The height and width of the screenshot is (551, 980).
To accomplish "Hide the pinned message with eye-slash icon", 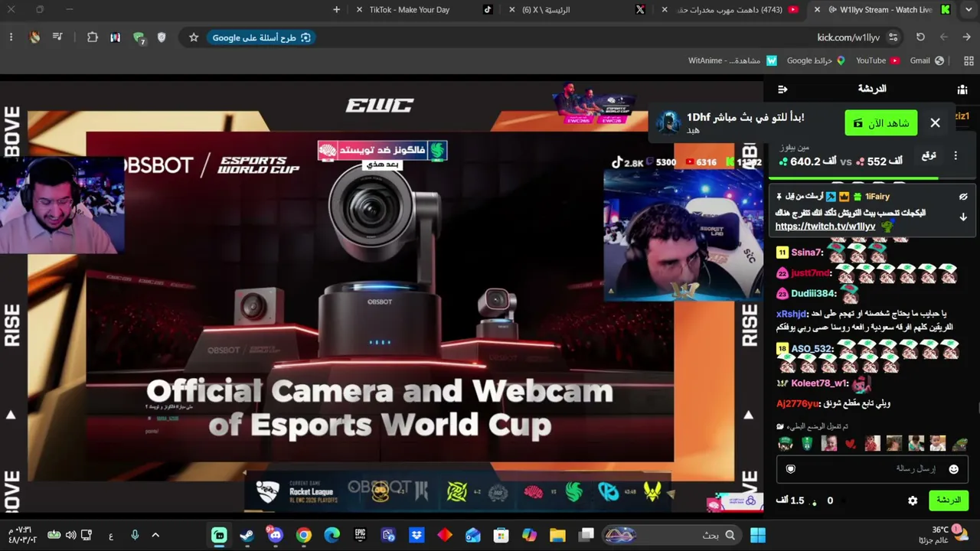I will pos(963,197).
